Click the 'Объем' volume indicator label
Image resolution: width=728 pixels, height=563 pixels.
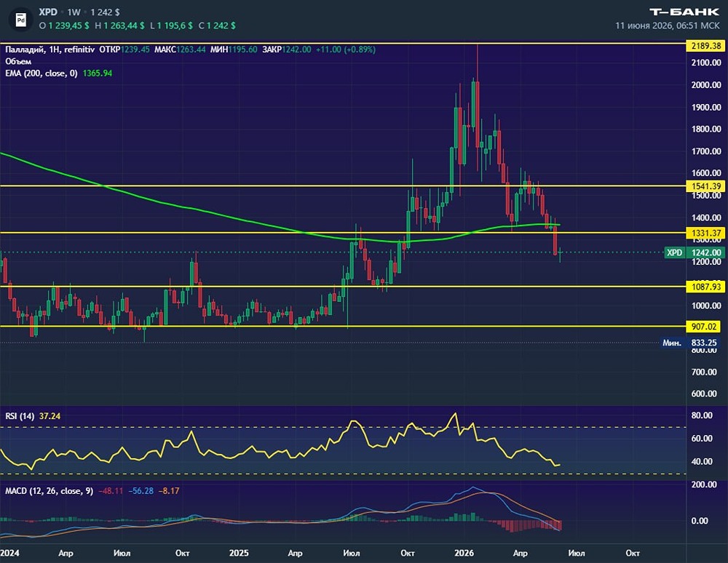(18, 61)
